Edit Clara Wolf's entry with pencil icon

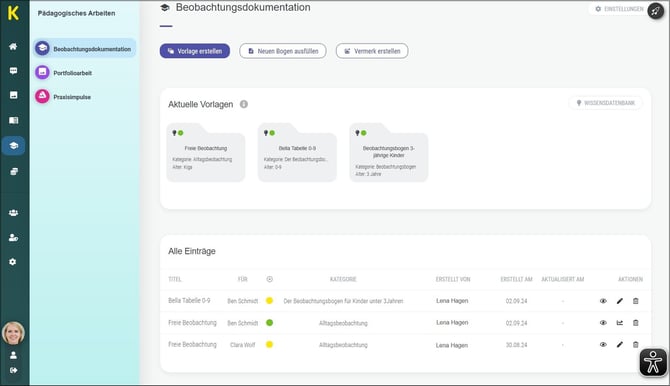620,345
